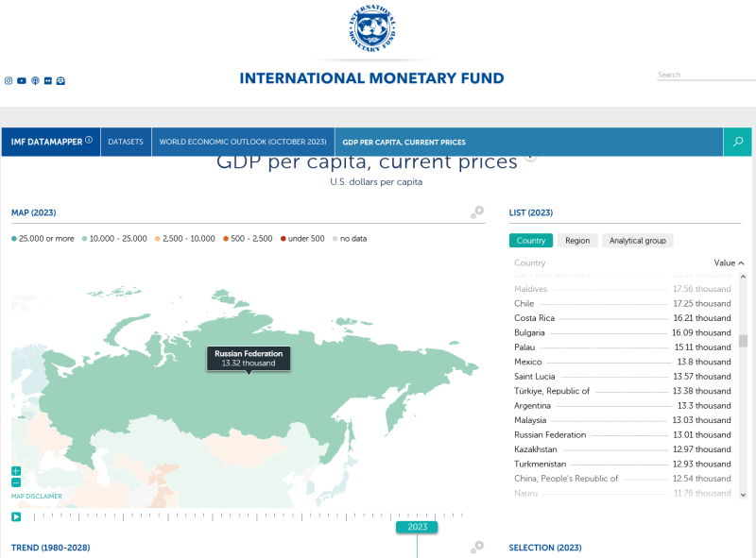
Task: Click the IMF seal logo
Action: [x=372, y=27]
